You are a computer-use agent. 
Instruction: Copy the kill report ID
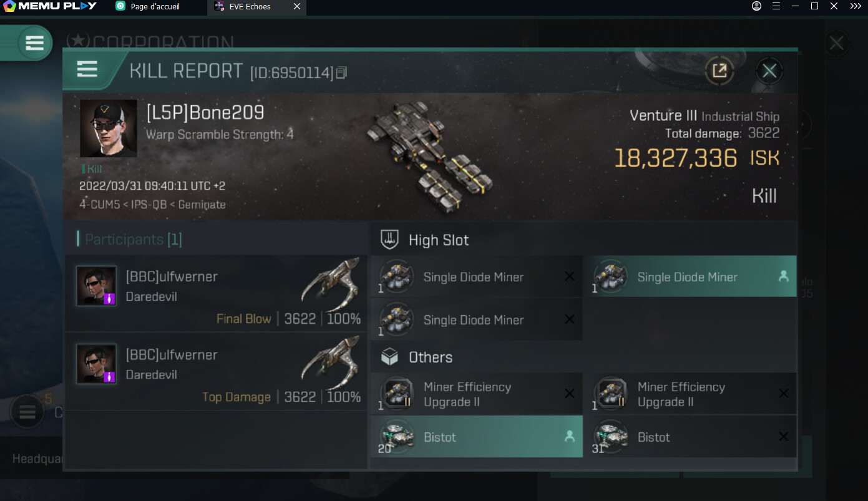tap(341, 73)
